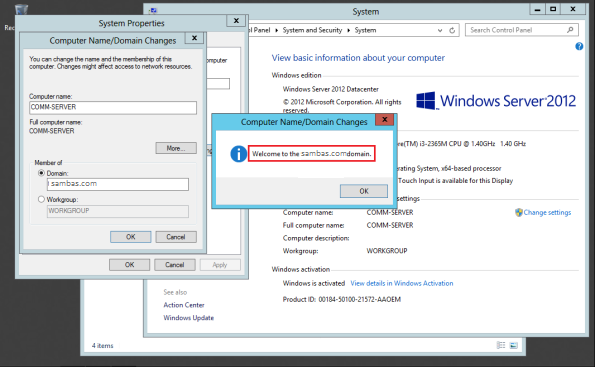Close the welcome domain message box
Screen dimensions: 595x367
[x=384, y=120]
